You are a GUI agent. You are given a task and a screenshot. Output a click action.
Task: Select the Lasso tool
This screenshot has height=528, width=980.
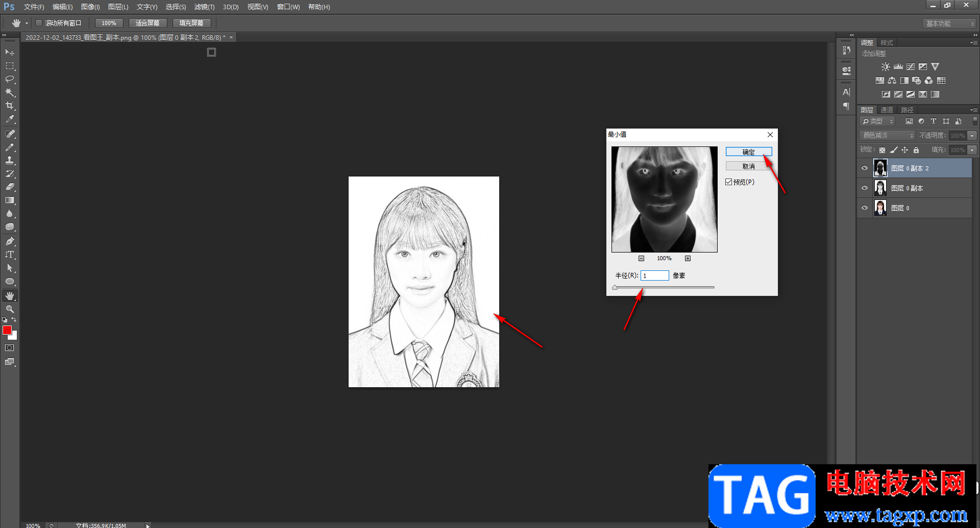point(10,79)
